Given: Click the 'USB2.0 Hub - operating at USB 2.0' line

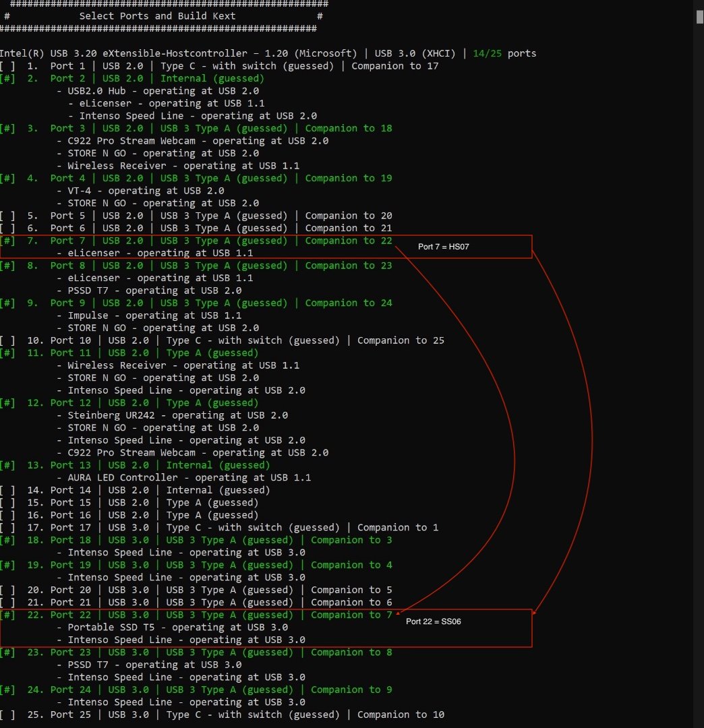Looking at the screenshot, I should click(158, 91).
